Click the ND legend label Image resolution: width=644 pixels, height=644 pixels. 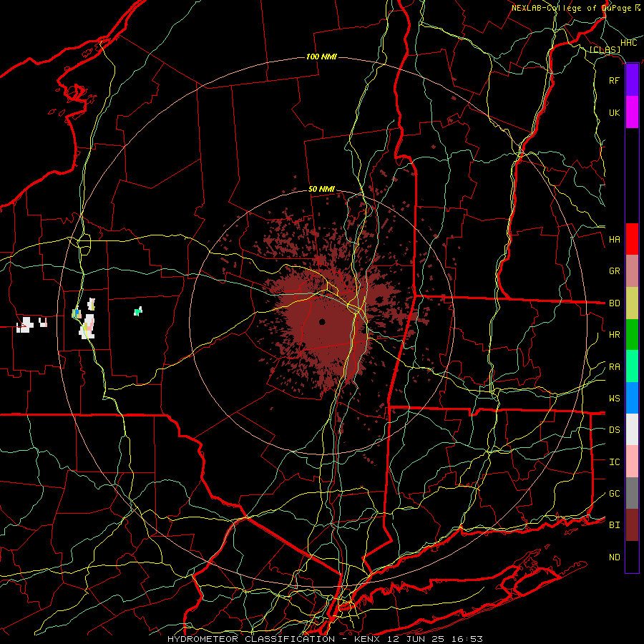pyautogui.click(x=615, y=557)
